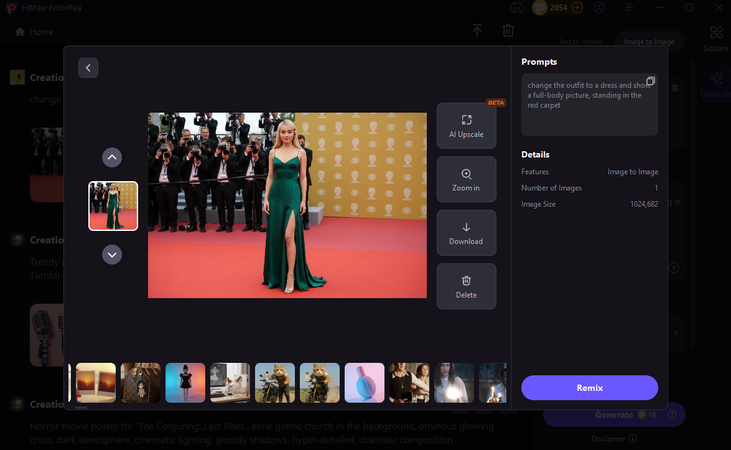This screenshot has height=450, width=731.
Task: Click the Generate button
Action: [614, 414]
